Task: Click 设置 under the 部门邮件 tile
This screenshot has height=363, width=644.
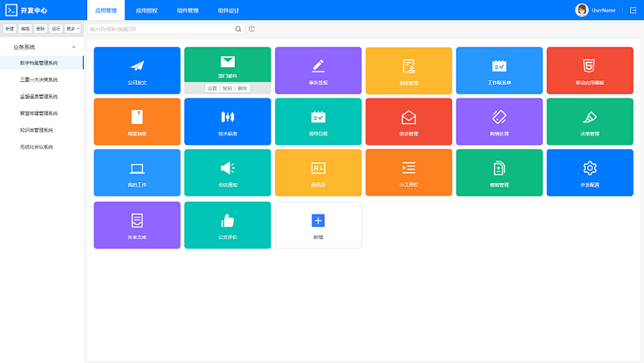Action: click(x=211, y=88)
